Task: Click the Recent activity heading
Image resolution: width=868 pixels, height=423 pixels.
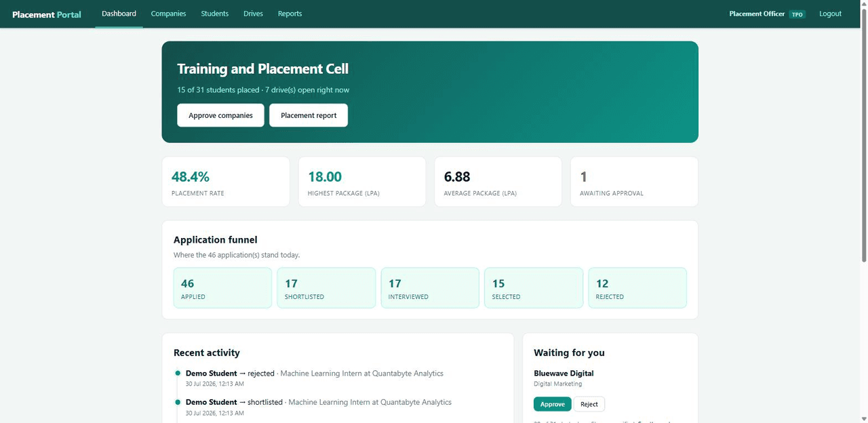Action: [207, 352]
